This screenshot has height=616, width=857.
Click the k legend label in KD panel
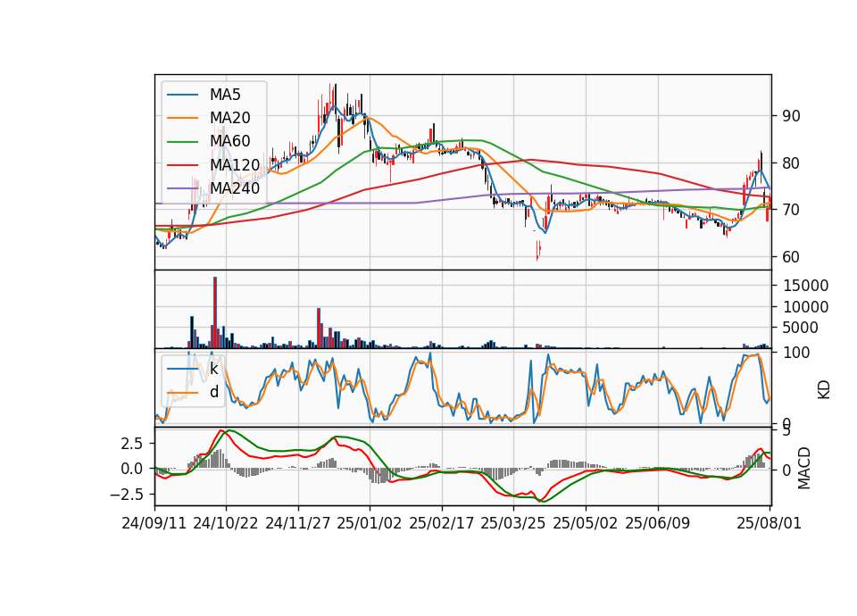coord(213,369)
